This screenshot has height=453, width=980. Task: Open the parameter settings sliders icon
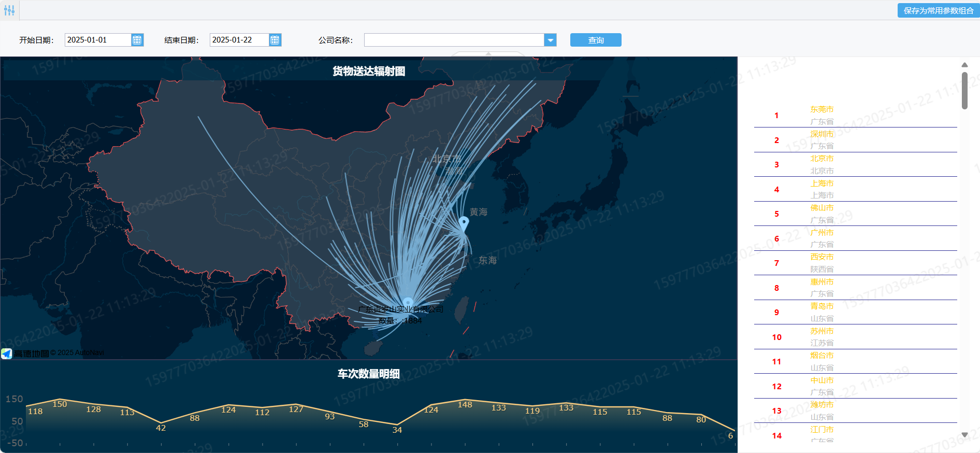click(x=9, y=10)
